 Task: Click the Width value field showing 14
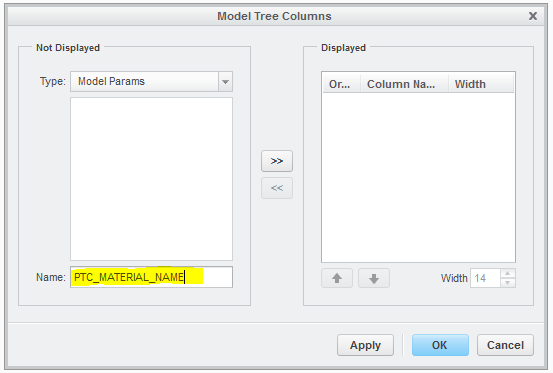point(485,278)
